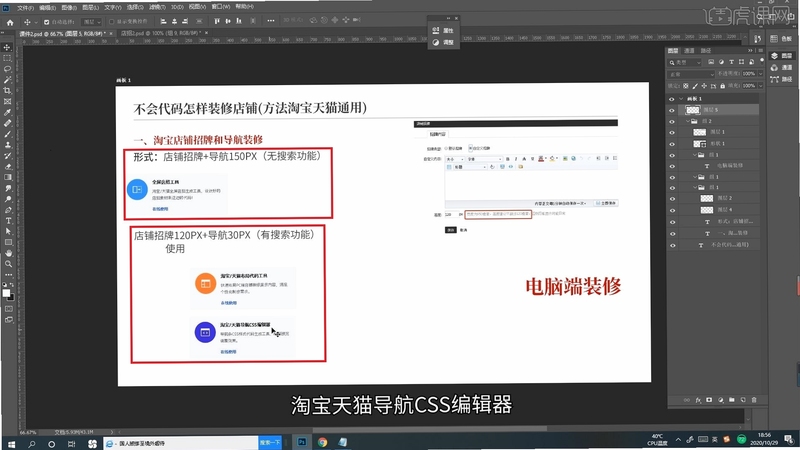
Task: Select the Move tool in the toolbox
Action: (7, 47)
